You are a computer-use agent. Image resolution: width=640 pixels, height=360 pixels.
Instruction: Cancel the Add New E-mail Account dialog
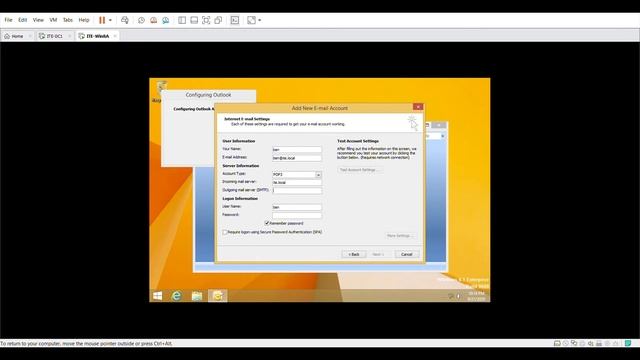click(x=407, y=254)
